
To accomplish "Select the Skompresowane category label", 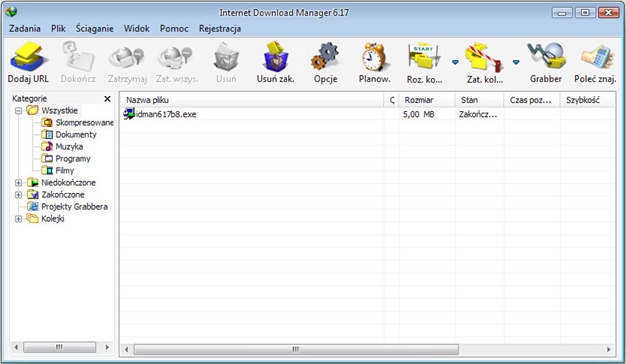I will coord(85,123).
